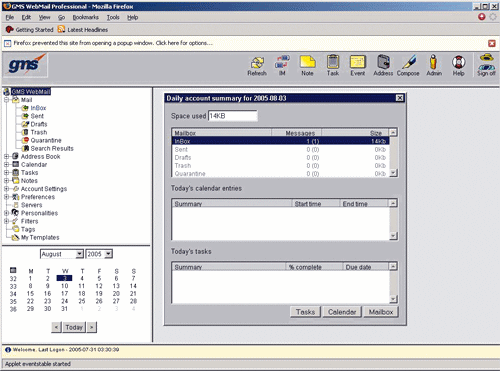Expand the Preferences tree node

[x=6, y=197]
